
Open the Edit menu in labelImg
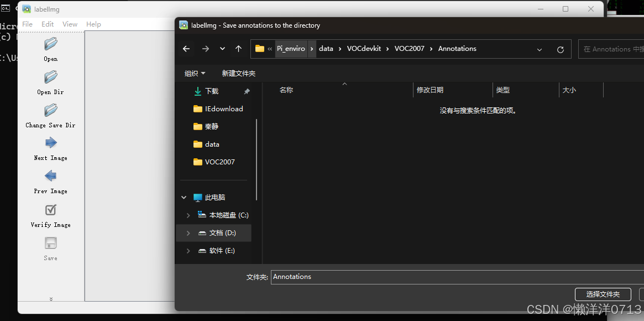pyautogui.click(x=48, y=24)
